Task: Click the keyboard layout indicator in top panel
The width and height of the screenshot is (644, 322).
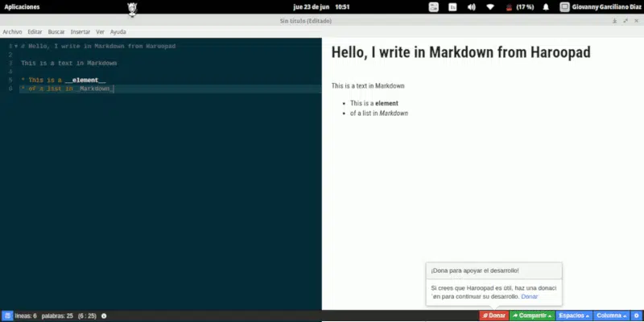Action: [x=452, y=6]
